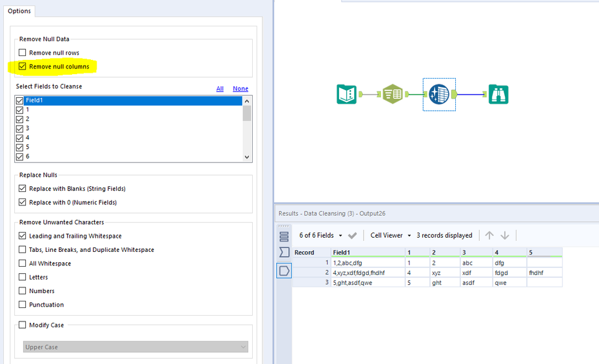The height and width of the screenshot is (364, 599).
Task: Open the results metadata list view icon
Action: (x=284, y=237)
